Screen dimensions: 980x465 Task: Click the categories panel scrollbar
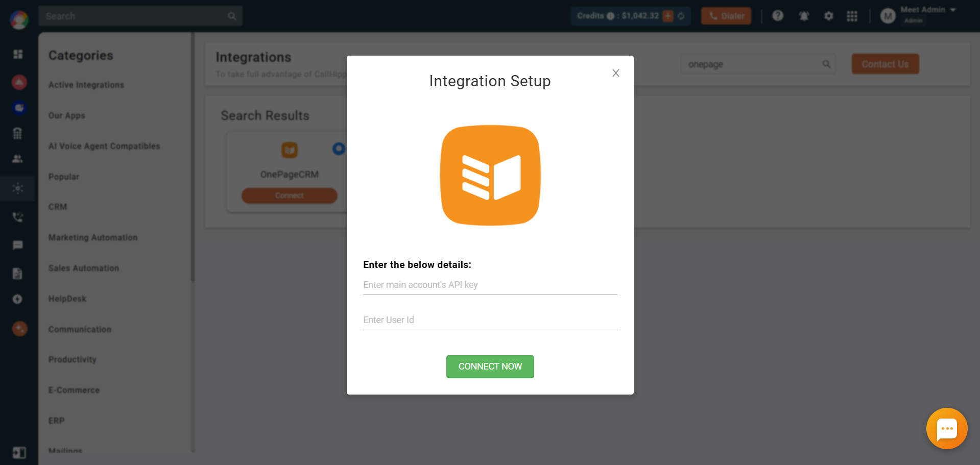pyautogui.click(x=193, y=157)
